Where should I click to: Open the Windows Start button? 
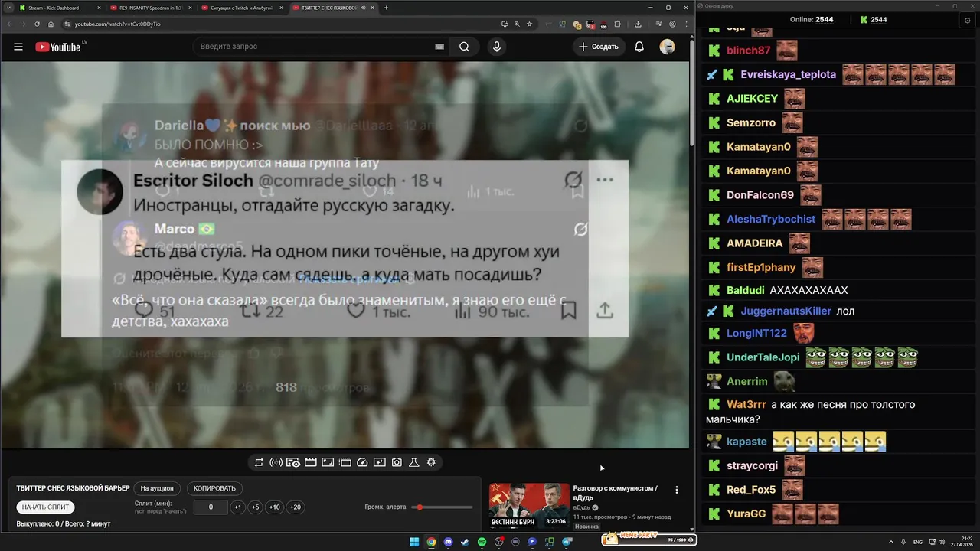tap(414, 542)
